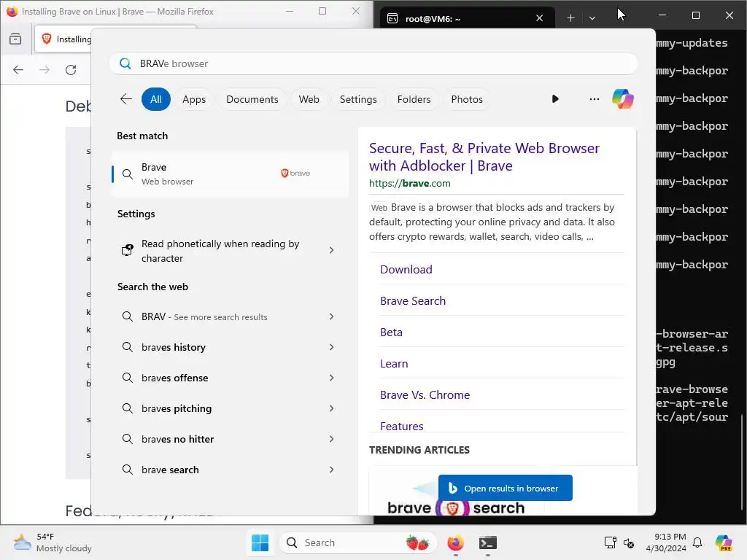Select braves no hitter suggestion

[x=178, y=439]
